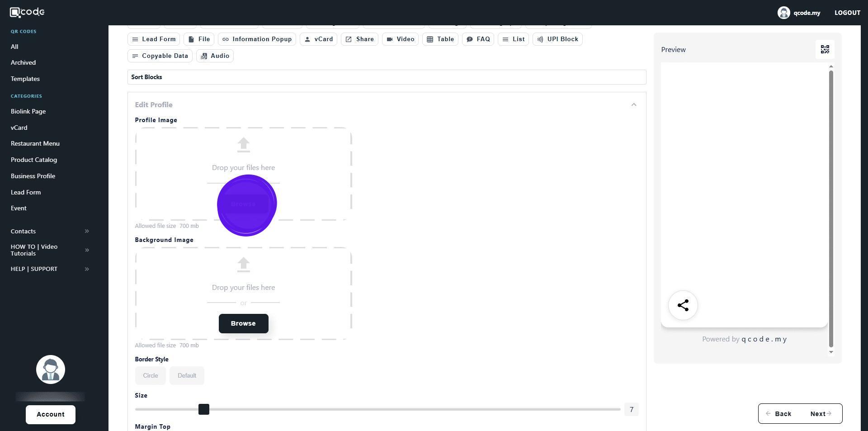
Task: Select Biolink Page category
Action: pyautogui.click(x=28, y=111)
